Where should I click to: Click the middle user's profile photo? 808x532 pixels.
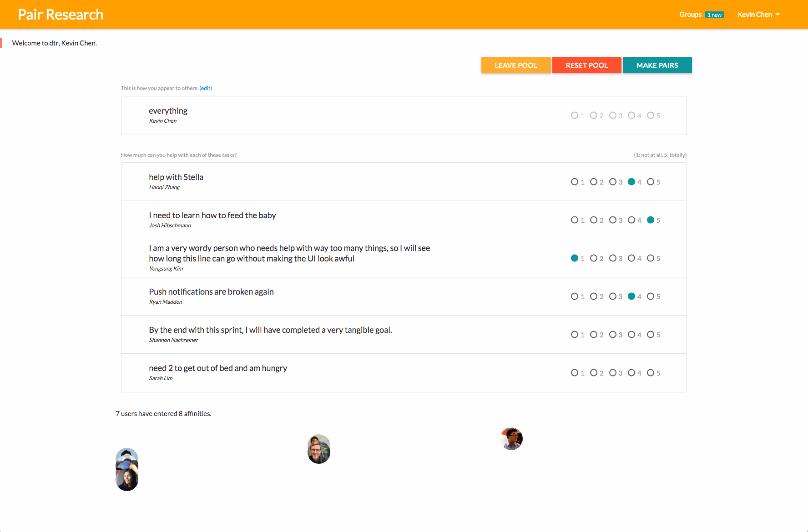[x=318, y=449]
